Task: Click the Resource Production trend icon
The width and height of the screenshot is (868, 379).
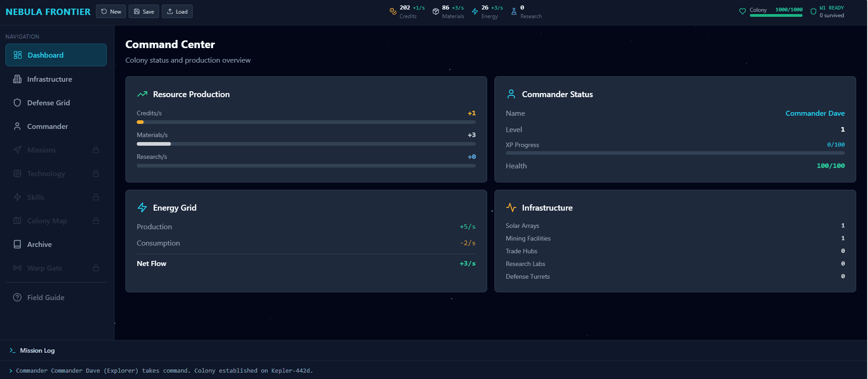Action: (142, 94)
